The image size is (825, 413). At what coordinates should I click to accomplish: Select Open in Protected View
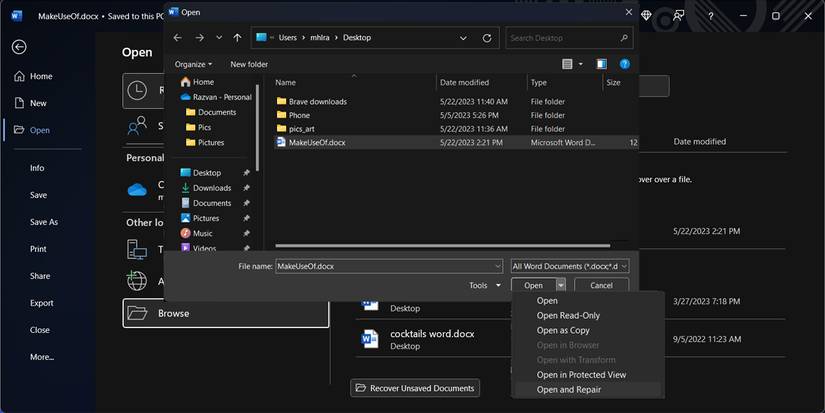[x=581, y=375]
